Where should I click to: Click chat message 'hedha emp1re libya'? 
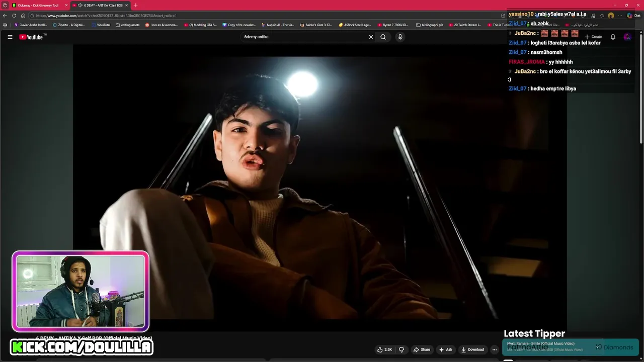pos(553,88)
